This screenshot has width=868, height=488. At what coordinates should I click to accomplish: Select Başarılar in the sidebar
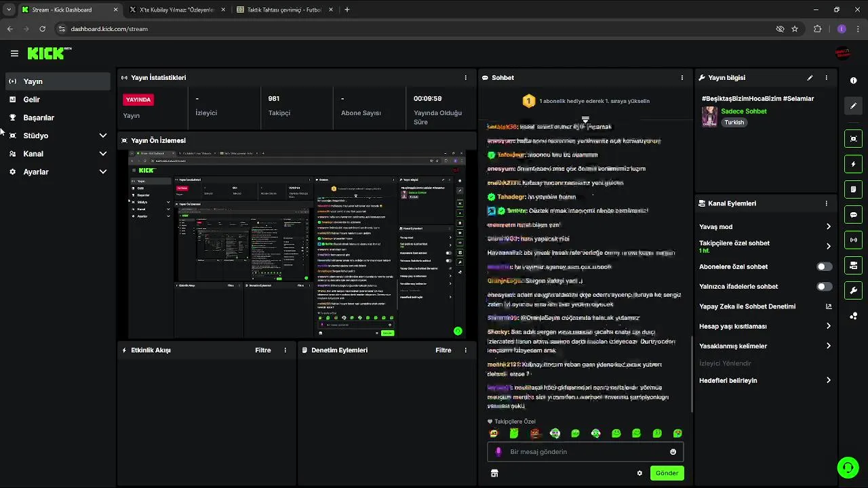tap(58, 117)
